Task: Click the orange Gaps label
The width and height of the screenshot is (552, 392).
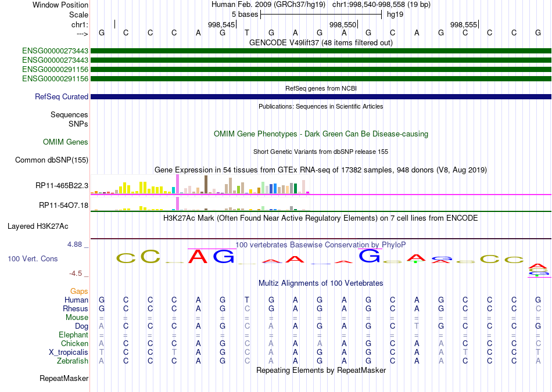Action: pyautogui.click(x=79, y=291)
